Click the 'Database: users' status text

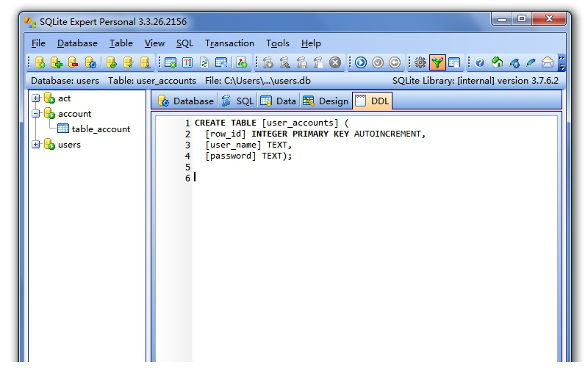[65, 81]
